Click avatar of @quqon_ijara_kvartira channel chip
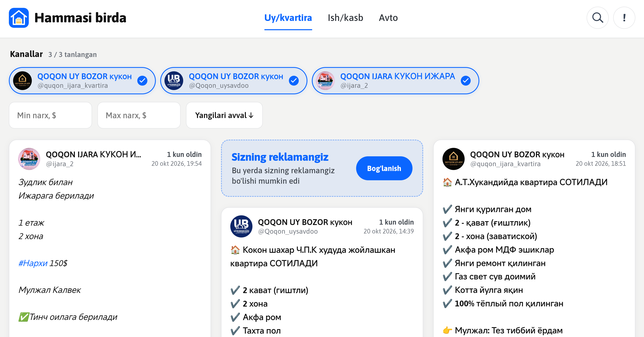644x337 pixels. pos(23,81)
